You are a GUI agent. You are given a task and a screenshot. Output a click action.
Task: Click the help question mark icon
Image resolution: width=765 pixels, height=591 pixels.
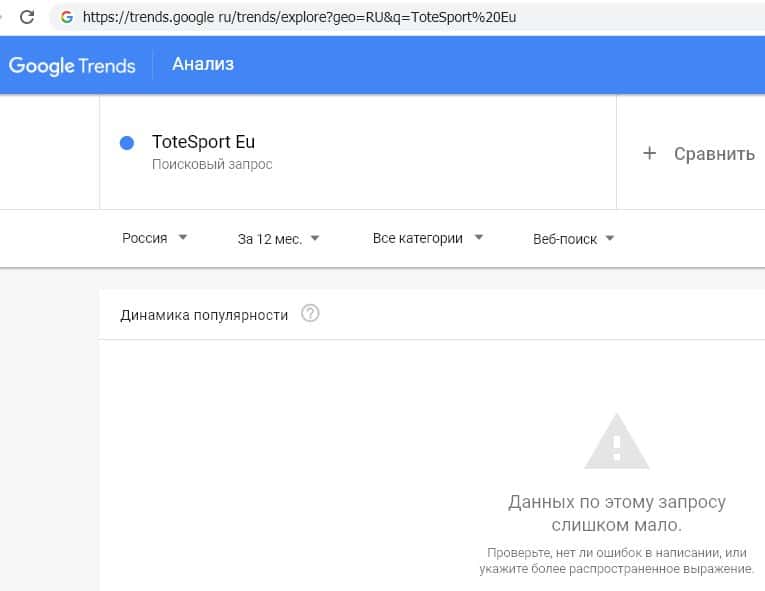click(x=310, y=314)
